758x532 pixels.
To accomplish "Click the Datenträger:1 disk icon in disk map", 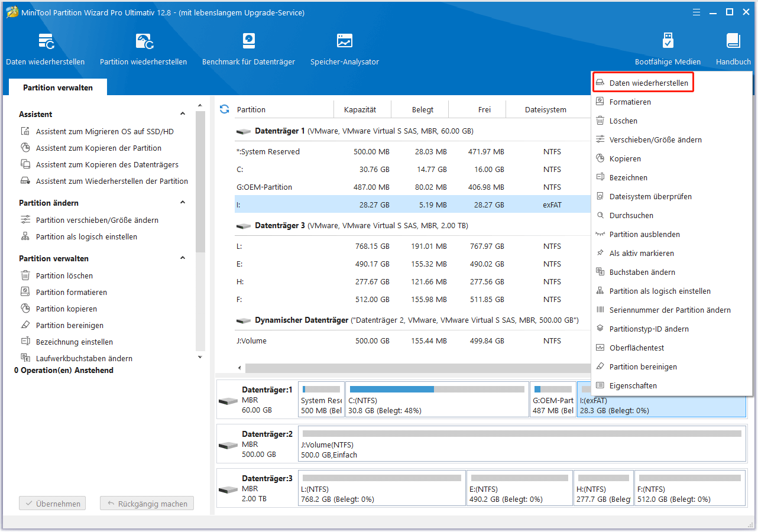I will point(228,401).
